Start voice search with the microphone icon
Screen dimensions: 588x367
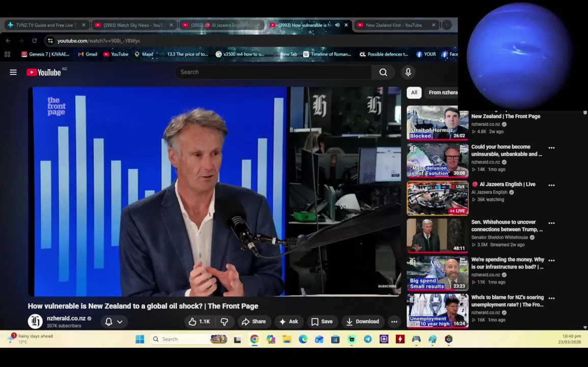(x=408, y=72)
